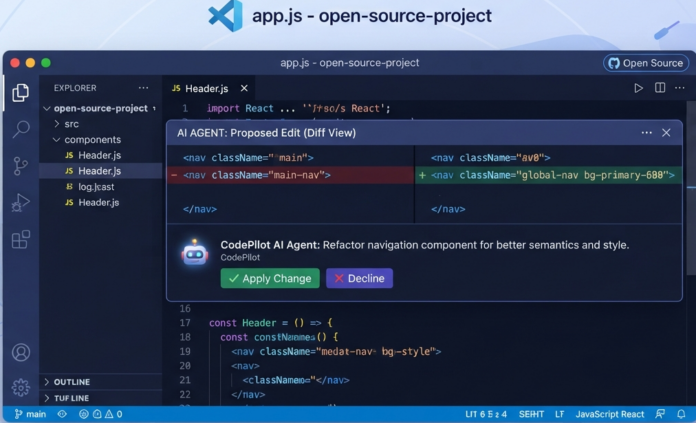
Task: Click the LF end-of-line status item
Action: coord(559,414)
